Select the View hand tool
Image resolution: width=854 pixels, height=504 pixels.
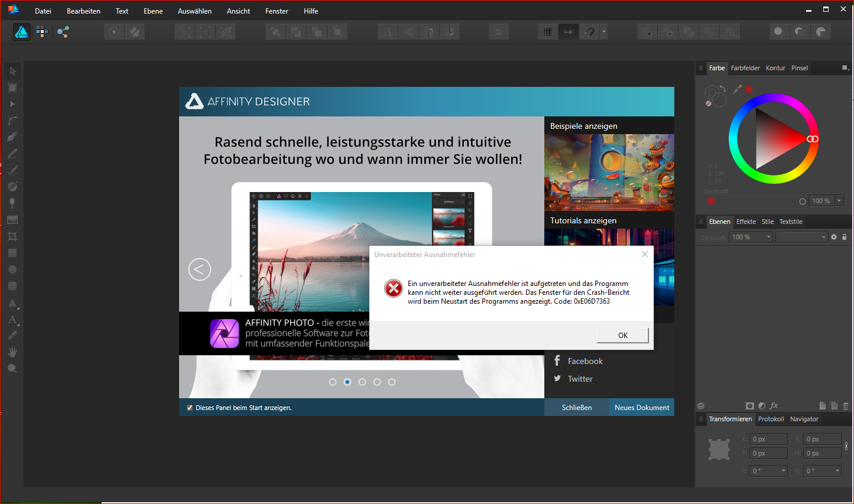[x=12, y=352]
